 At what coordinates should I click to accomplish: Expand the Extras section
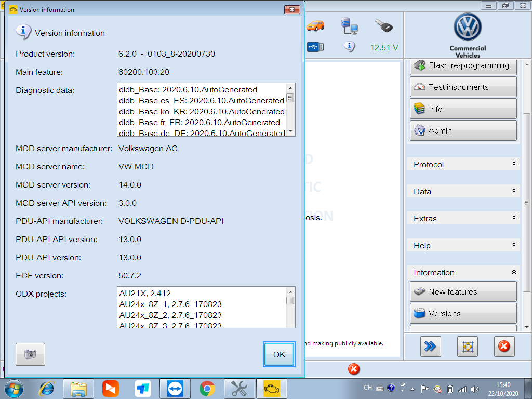click(x=463, y=219)
